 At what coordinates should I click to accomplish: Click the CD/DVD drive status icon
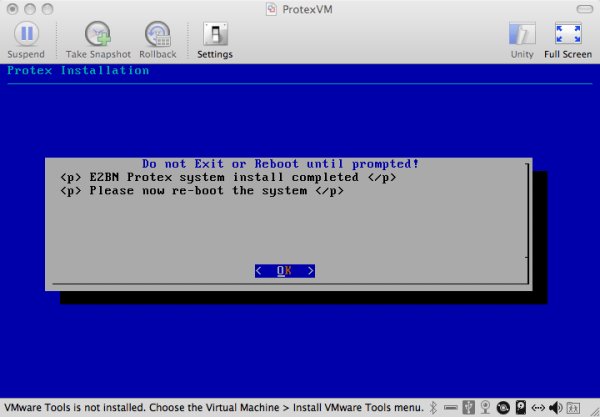click(503, 408)
